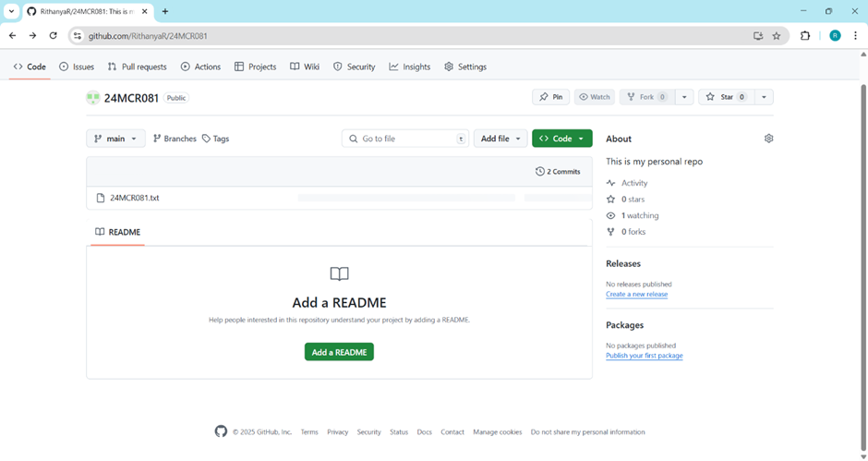Go forward in browser
Viewport: 868px width, 461px height.
32,35
